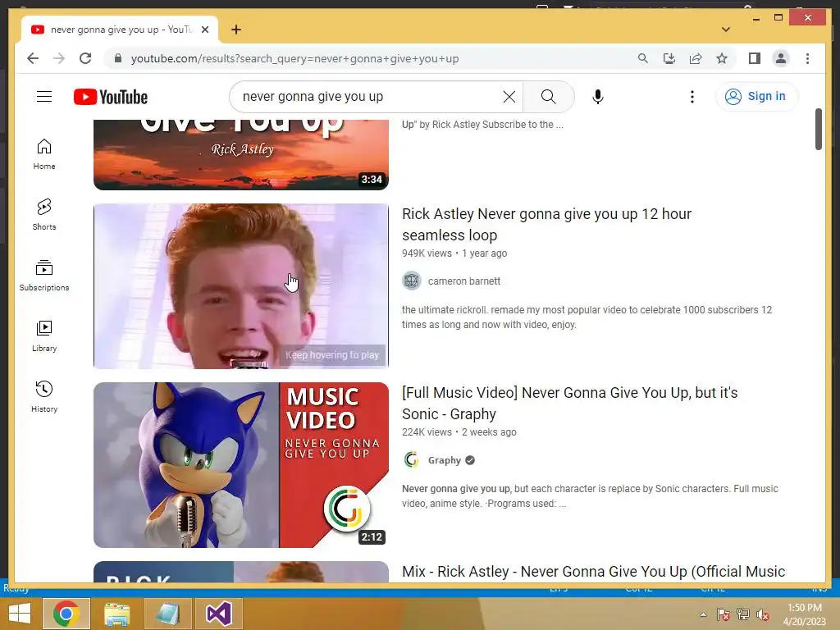The image size is (840, 630).
Task: Open the 12 hour seamless loop thumbnail
Action: click(x=241, y=286)
